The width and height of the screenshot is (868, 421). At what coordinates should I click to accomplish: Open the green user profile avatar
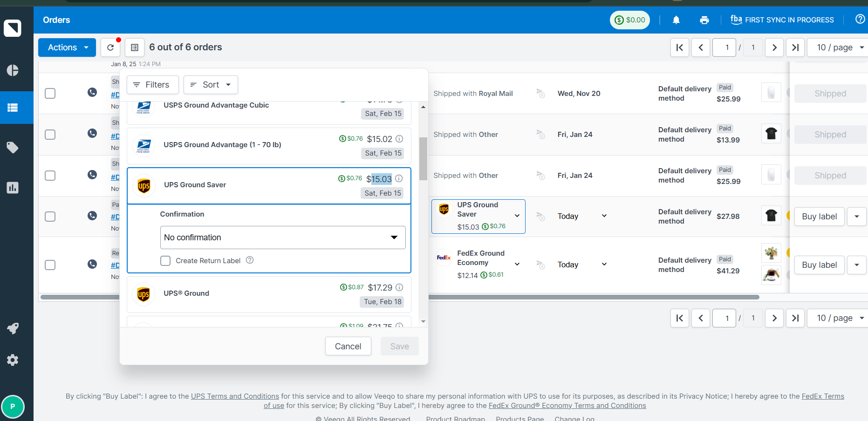click(x=13, y=407)
